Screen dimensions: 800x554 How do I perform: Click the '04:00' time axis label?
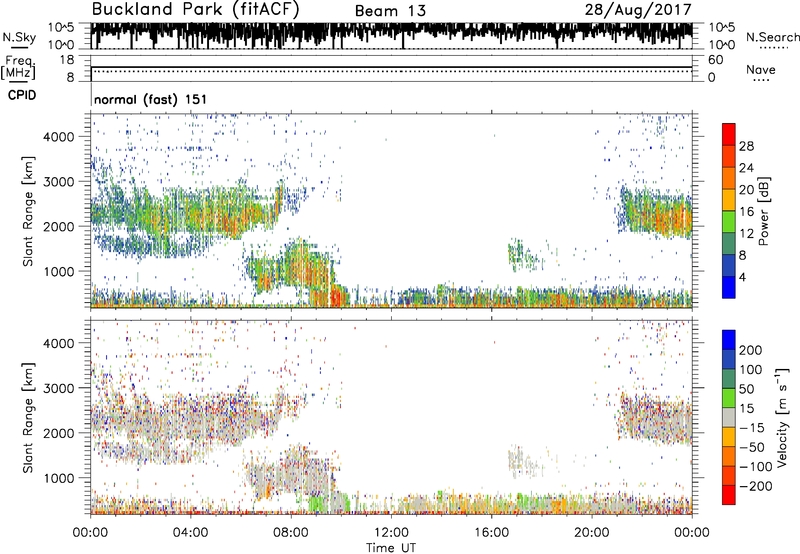point(191,533)
